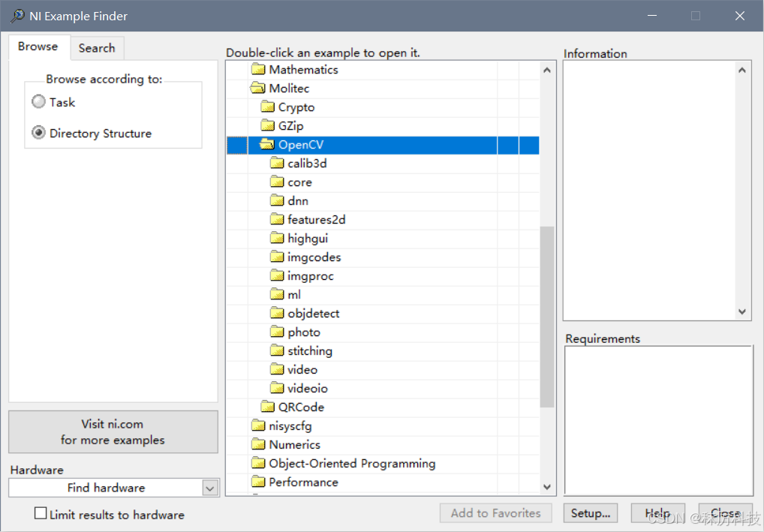
Task: Click the photo folder icon
Action: tap(277, 332)
